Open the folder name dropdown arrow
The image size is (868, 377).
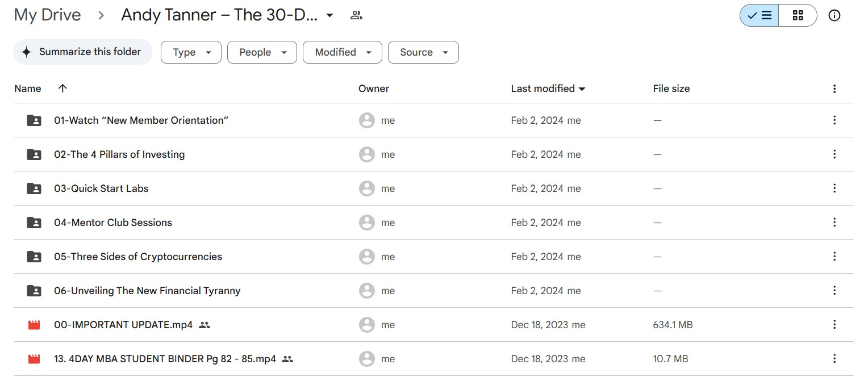(329, 15)
